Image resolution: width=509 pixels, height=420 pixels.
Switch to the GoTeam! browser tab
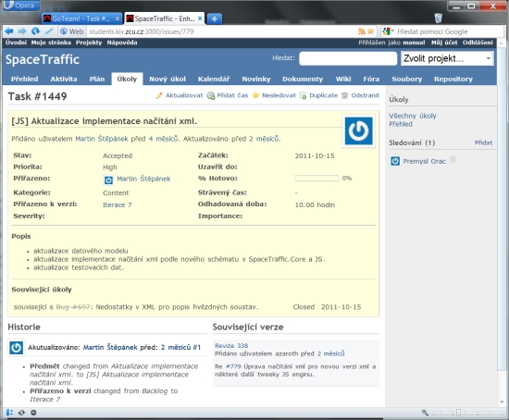(x=81, y=19)
